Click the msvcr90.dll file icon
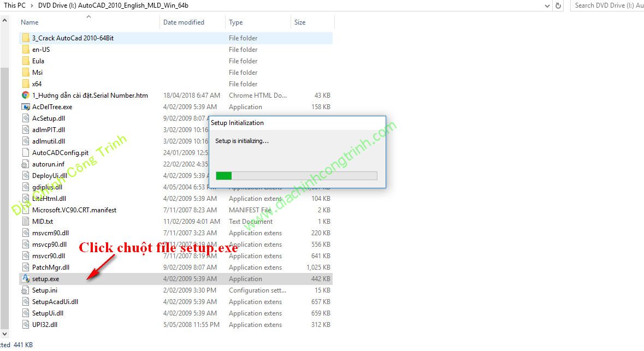Image resolution: width=644 pixels, height=351 pixels. 26,256
